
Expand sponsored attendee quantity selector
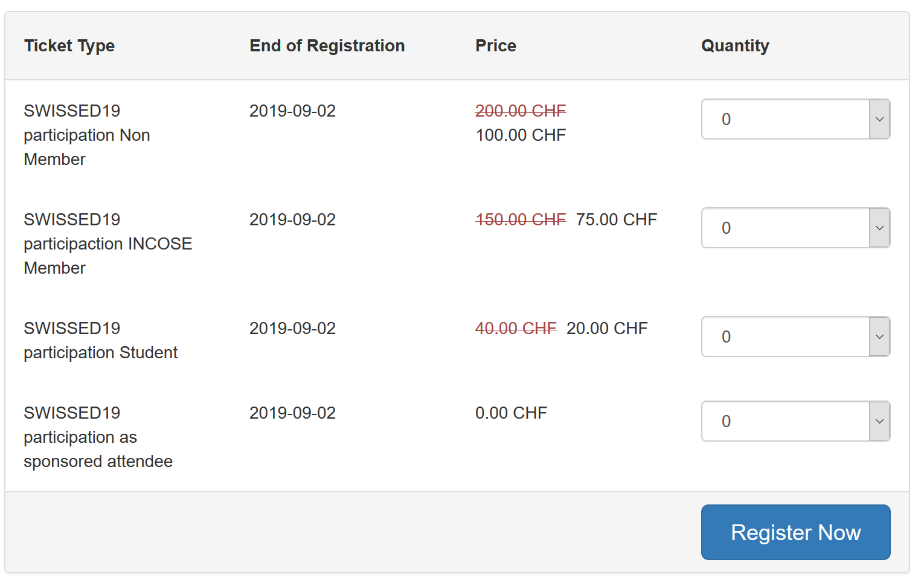pos(795,421)
